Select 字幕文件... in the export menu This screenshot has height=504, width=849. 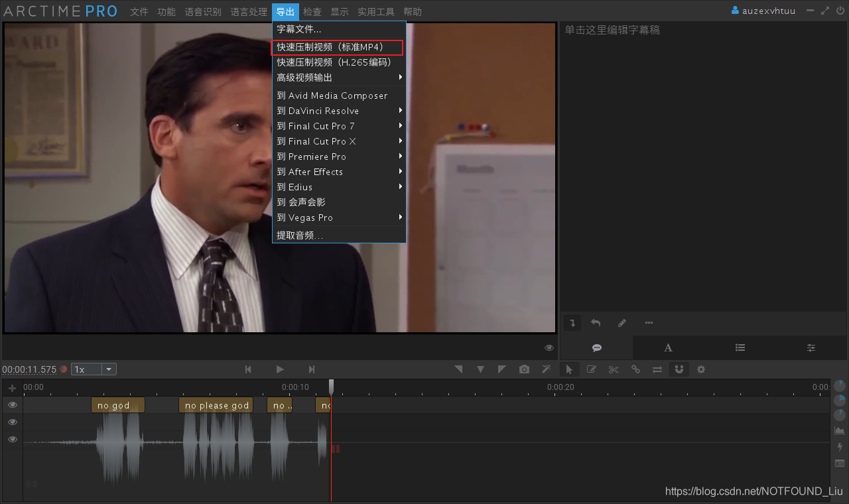[339, 29]
